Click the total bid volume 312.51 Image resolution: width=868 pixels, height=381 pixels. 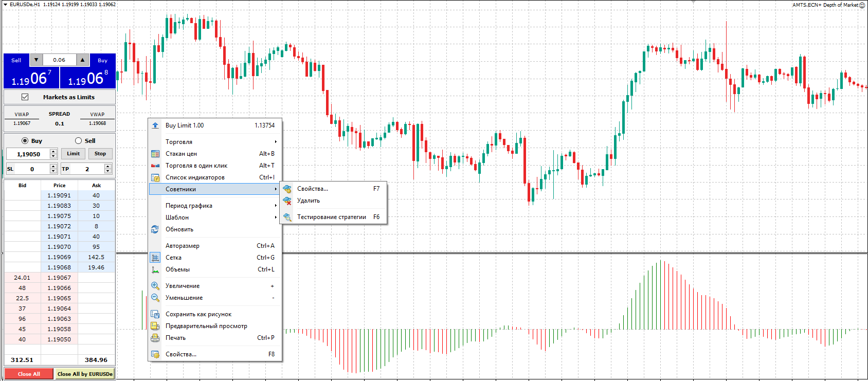tap(22, 360)
